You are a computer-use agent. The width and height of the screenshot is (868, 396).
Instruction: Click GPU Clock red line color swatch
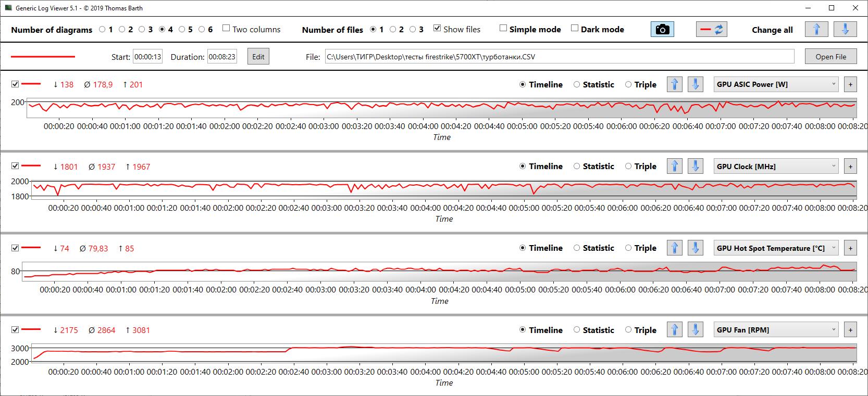[x=31, y=166]
